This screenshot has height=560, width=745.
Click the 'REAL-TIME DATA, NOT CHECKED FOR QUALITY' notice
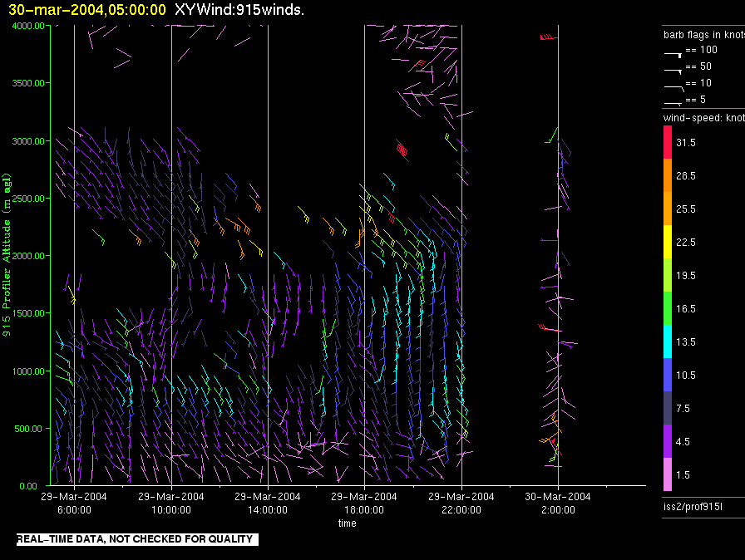(137, 539)
